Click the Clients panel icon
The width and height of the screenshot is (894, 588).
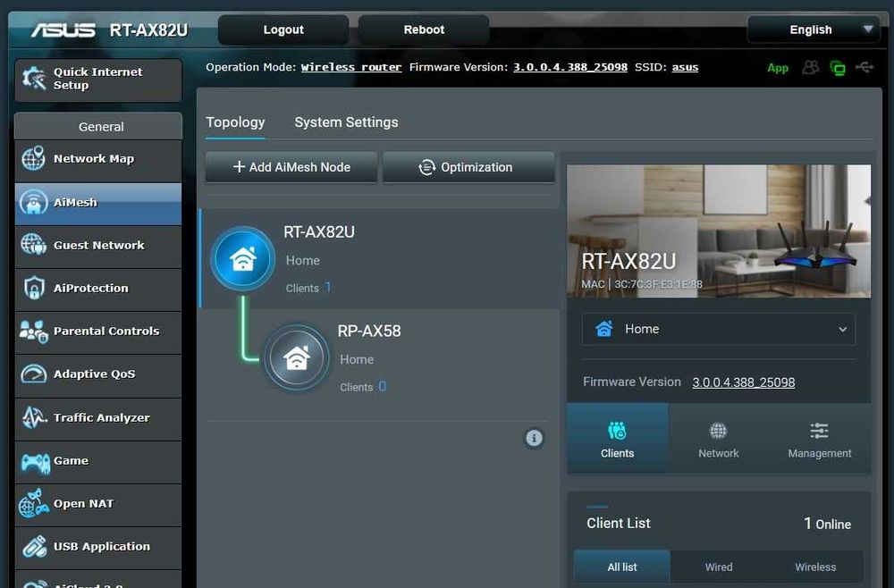click(x=617, y=430)
